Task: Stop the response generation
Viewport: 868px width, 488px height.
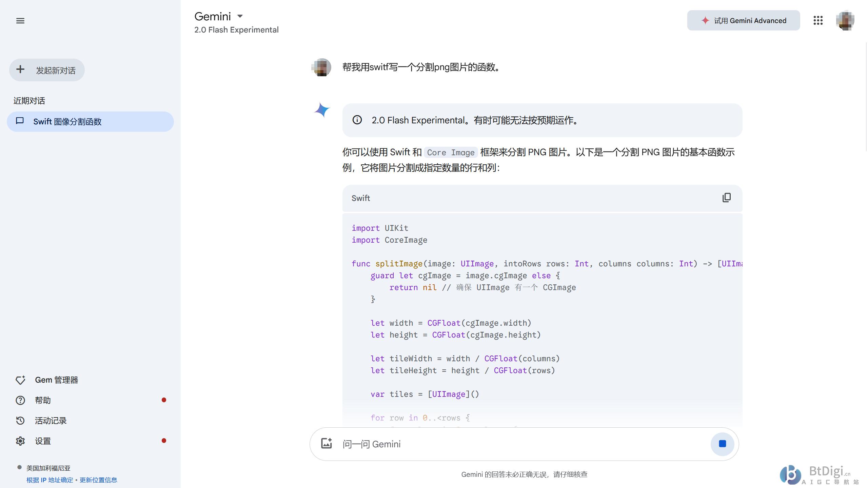Action: (722, 444)
